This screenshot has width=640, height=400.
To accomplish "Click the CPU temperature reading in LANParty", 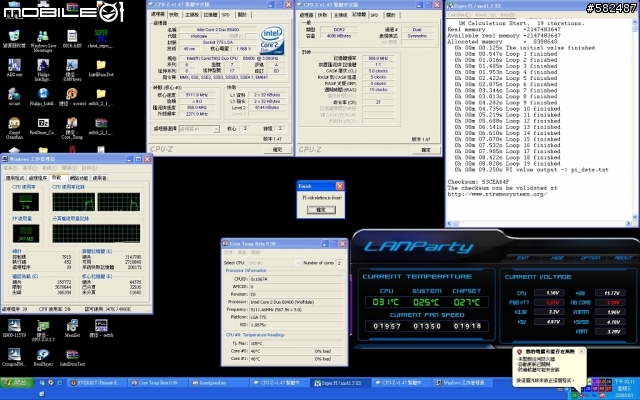I will 386,302.
